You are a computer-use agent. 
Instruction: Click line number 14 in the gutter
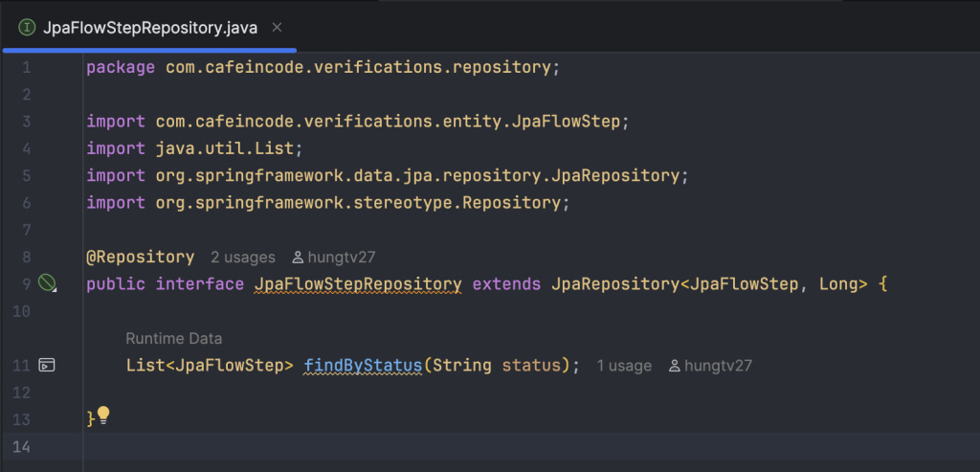tap(21, 446)
